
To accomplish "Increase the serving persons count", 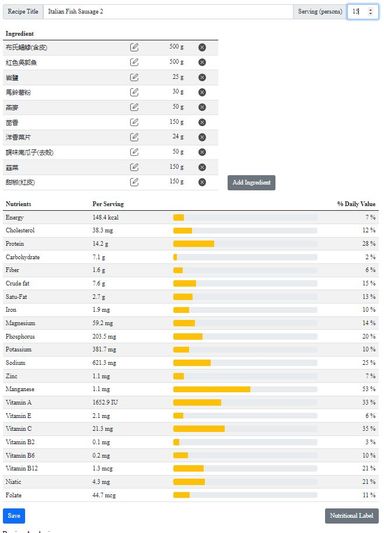I will tap(370, 10).
